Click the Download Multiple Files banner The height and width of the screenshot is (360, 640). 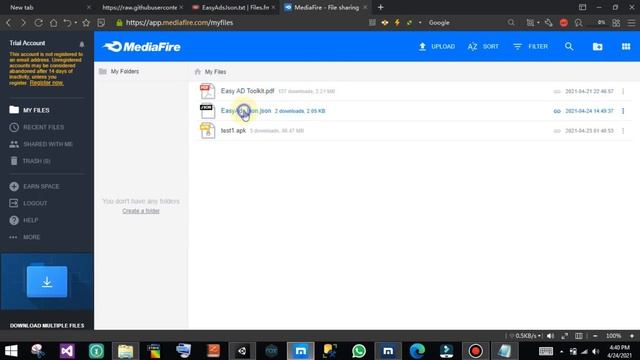coord(47,291)
